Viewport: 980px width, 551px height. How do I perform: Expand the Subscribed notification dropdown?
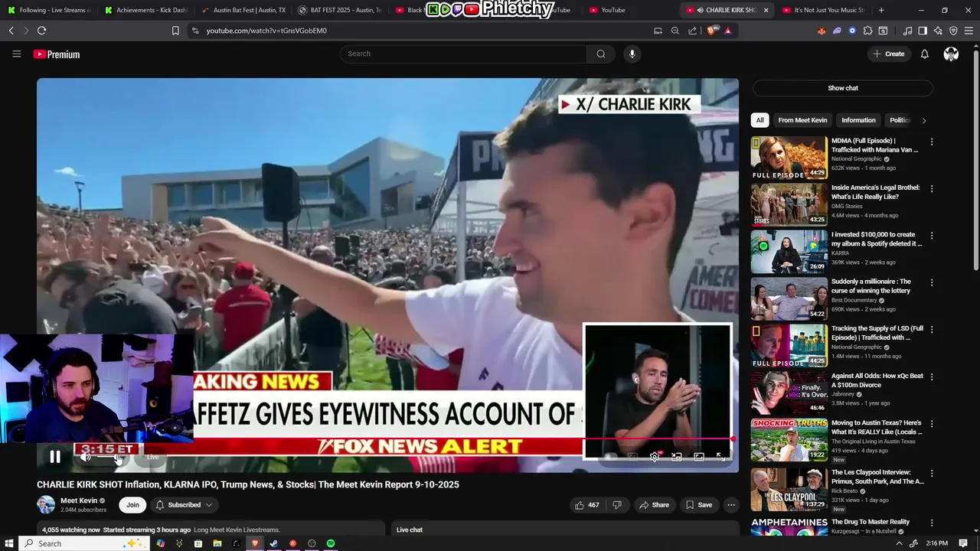click(185, 505)
